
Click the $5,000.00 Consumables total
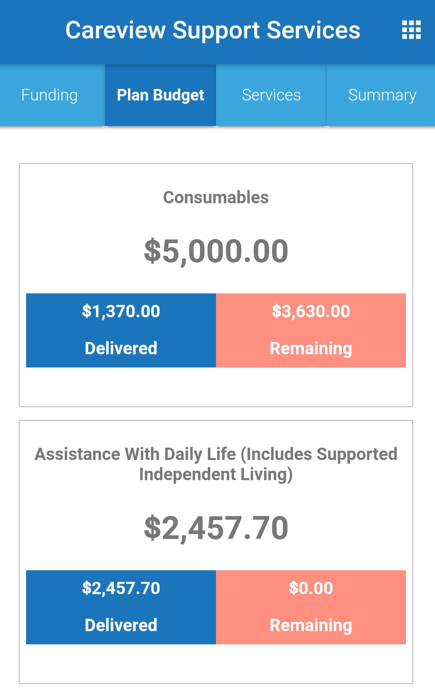[x=216, y=251]
